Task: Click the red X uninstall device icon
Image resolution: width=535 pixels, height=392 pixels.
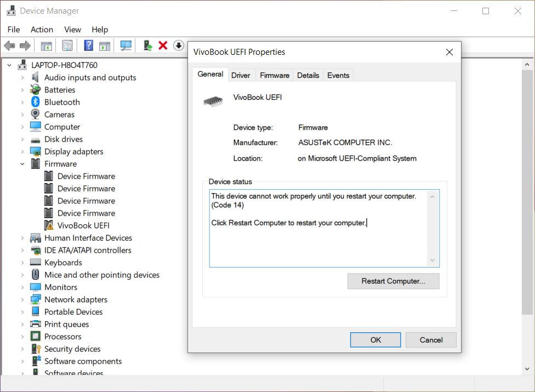Action: coord(163,46)
